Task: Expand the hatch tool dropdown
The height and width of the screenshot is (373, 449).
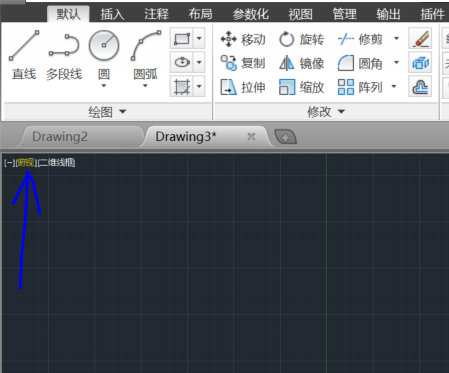Action: pyautogui.click(x=199, y=86)
